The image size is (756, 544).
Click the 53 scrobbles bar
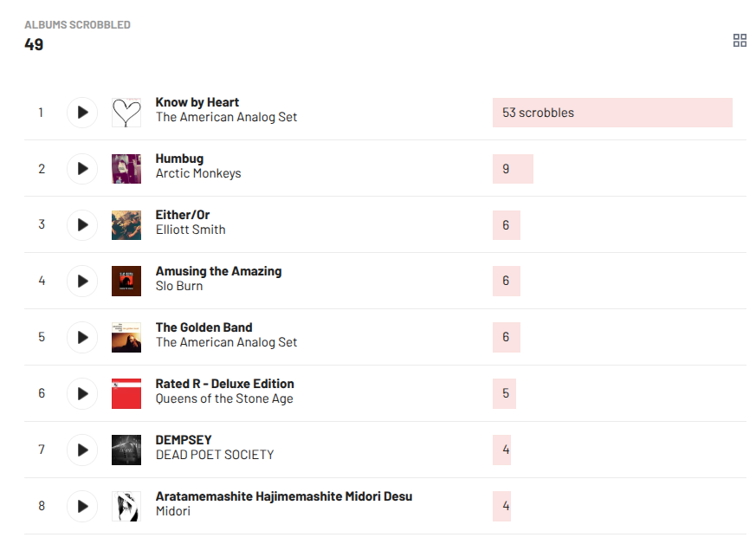611,113
